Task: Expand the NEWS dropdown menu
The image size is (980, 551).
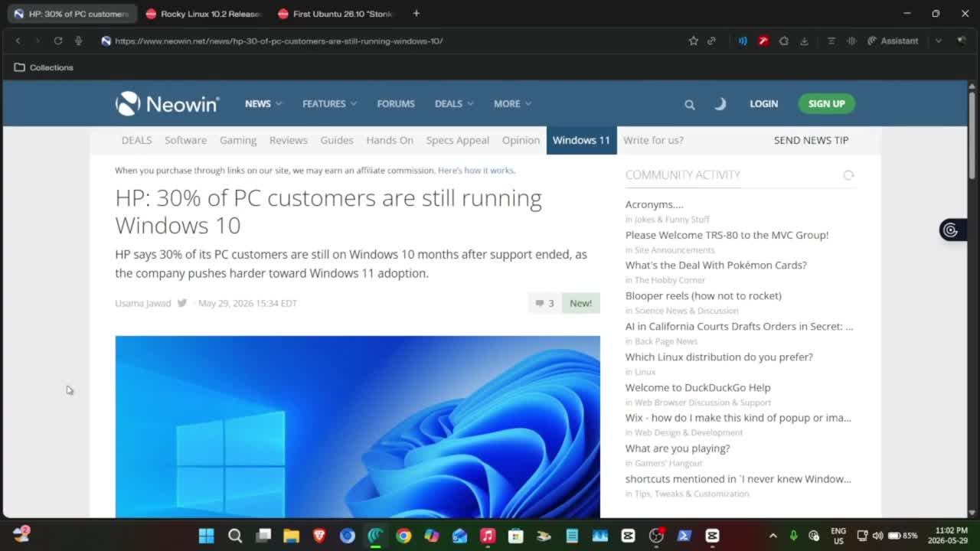Action: click(x=263, y=103)
